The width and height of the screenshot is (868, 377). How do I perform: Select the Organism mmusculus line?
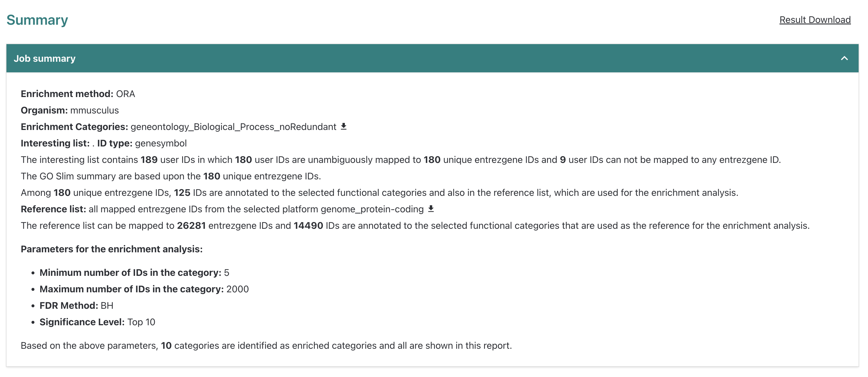(x=70, y=110)
